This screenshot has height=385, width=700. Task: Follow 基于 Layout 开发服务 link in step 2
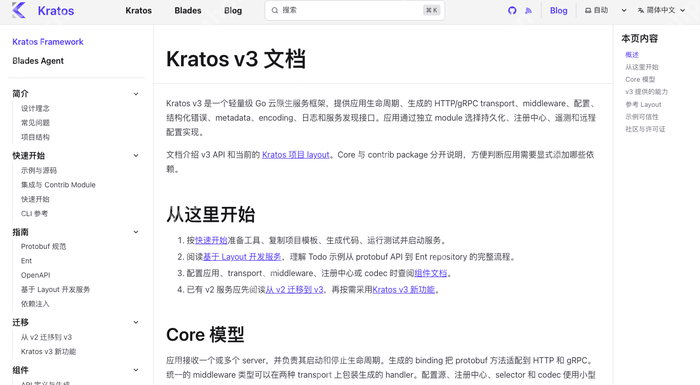242,257
